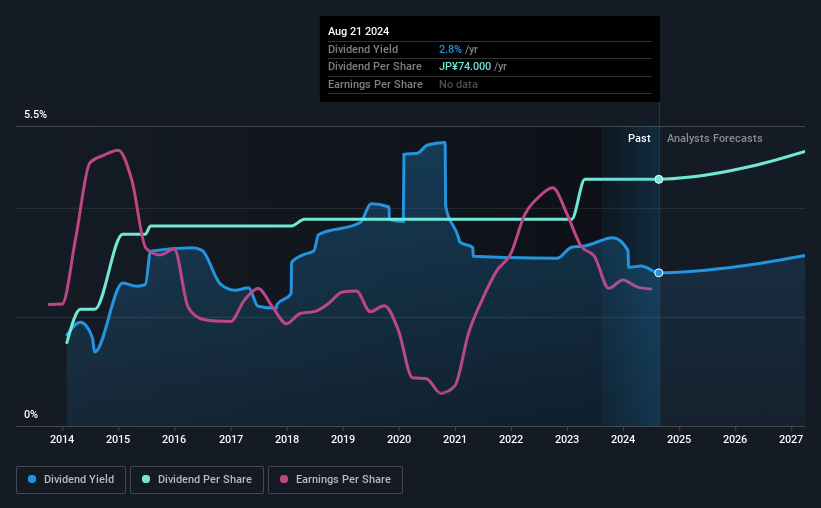Image resolution: width=821 pixels, height=508 pixels.
Task: Select the 2014 label on the time axis
Action: 62,439
